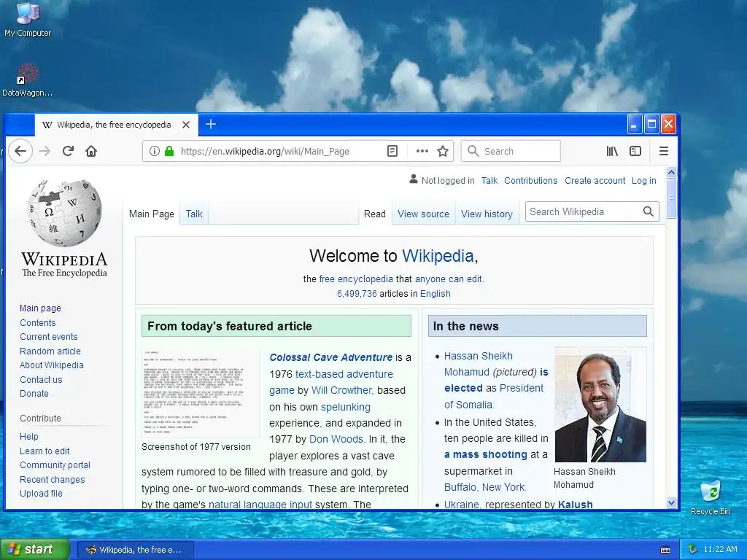Follow the Will Crowther link
Screen dimensions: 747x560
point(341,390)
